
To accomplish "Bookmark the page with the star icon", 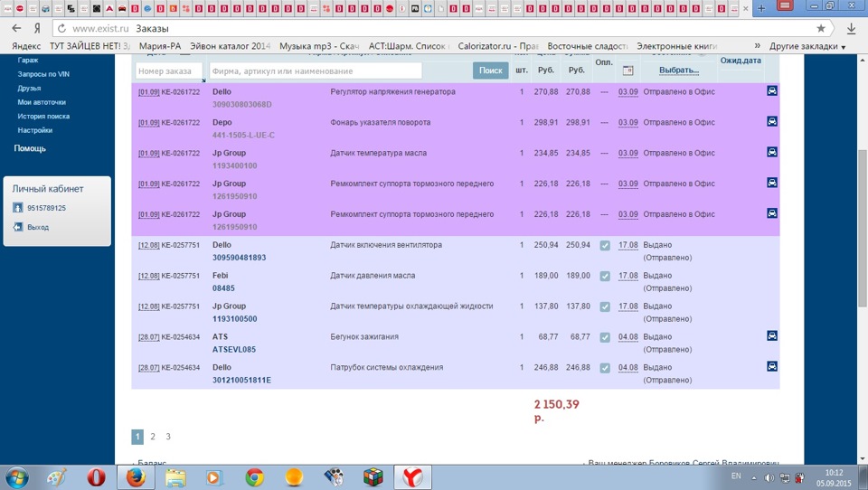I will [821, 28].
